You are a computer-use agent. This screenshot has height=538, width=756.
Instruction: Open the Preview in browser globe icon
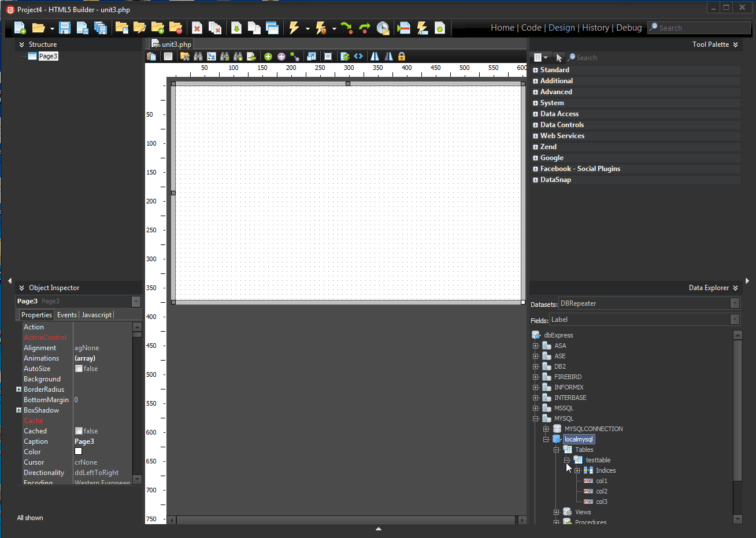[x=383, y=27]
